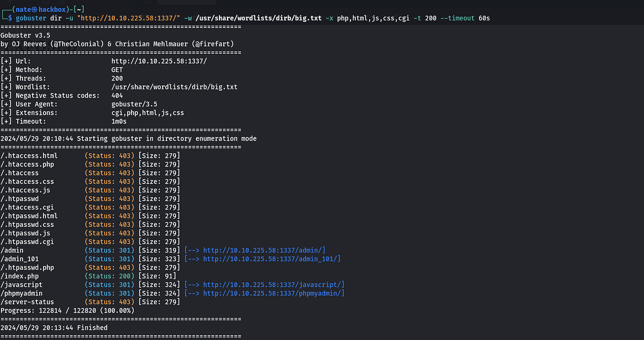
Task: Click the /index.php status 200 entry
Action: tap(20, 276)
